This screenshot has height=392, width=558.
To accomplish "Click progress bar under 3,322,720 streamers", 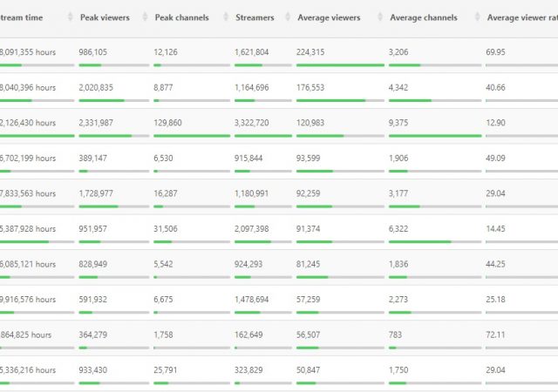I will pos(263,136).
